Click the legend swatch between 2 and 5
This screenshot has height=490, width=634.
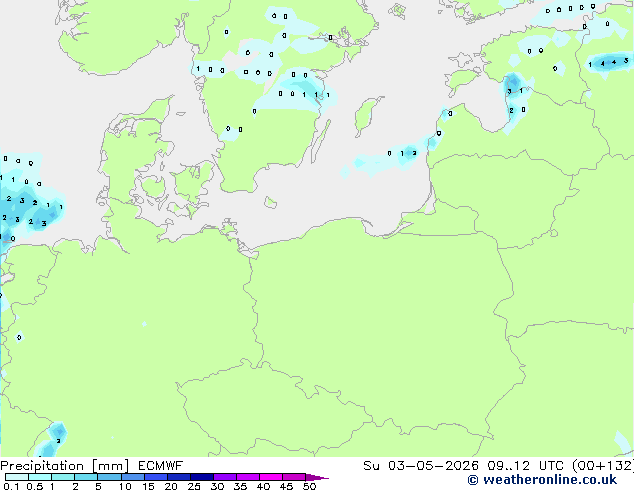(x=86, y=477)
